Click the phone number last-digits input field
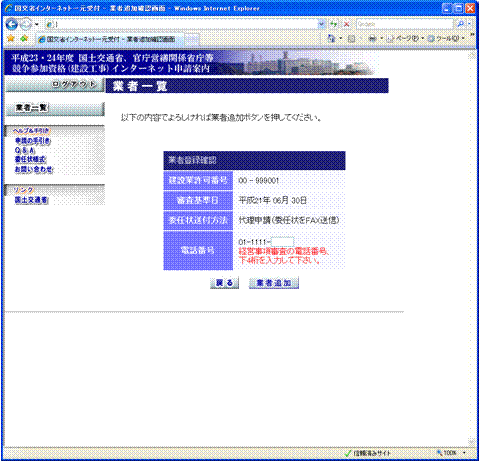The height and width of the screenshot is (461, 479). tap(282, 242)
